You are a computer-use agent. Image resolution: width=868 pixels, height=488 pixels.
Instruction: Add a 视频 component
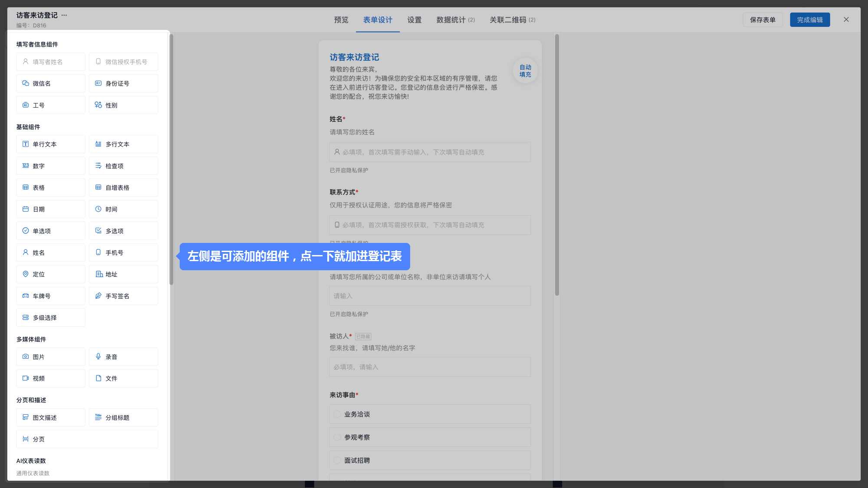(x=51, y=378)
